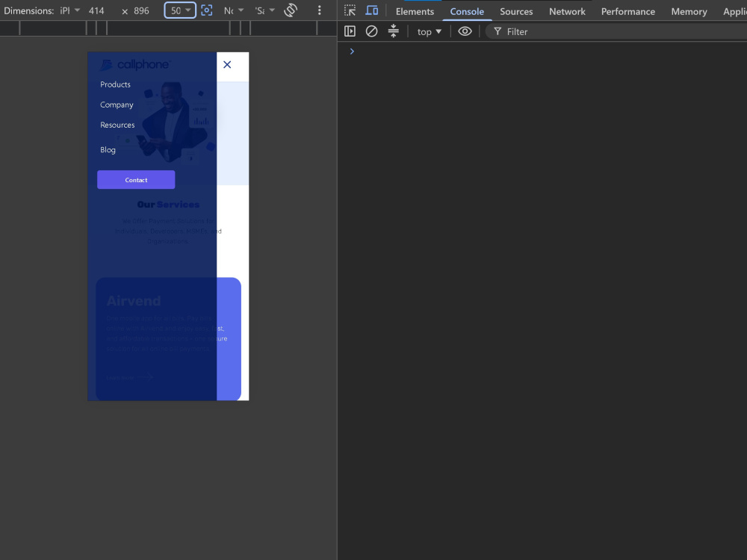Open the console download/preserve icon

(x=393, y=31)
